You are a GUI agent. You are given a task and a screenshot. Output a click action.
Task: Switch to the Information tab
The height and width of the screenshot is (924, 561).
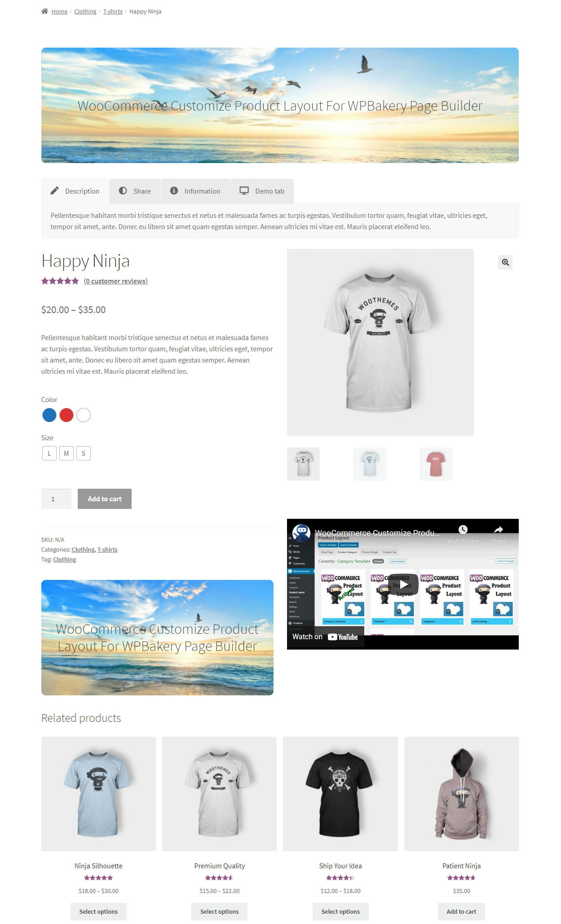195,191
